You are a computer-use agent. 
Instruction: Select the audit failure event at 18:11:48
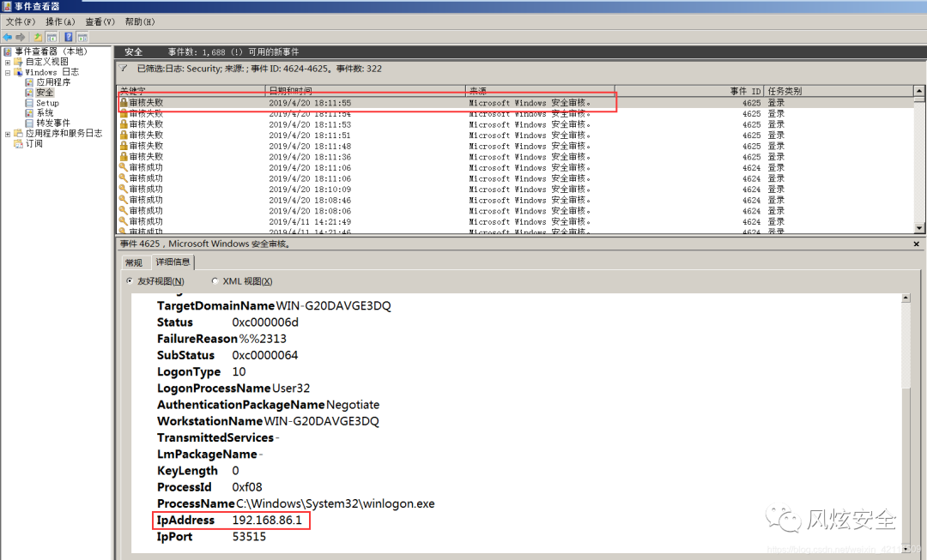click(515, 146)
